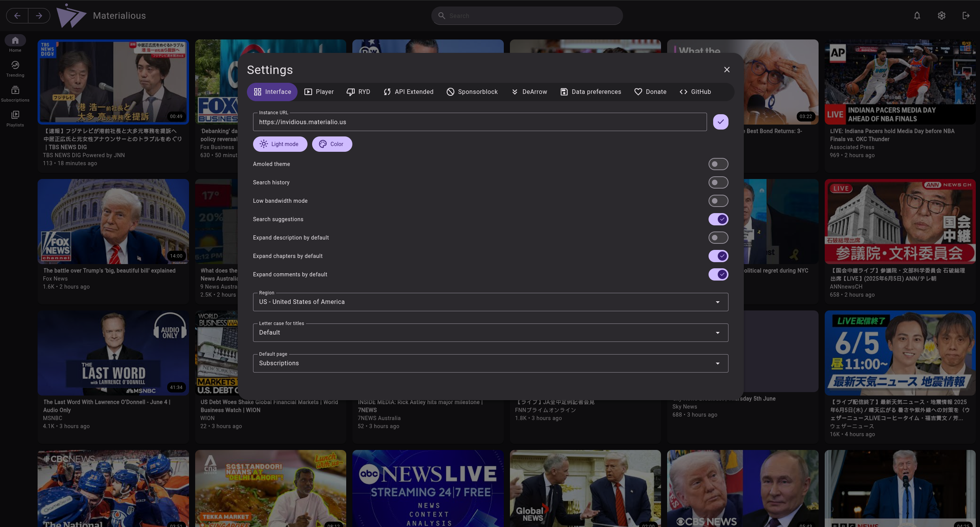Viewport: 980px width, 527px height.
Task: Open ABC News Live thumbnail
Action: tap(428, 489)
